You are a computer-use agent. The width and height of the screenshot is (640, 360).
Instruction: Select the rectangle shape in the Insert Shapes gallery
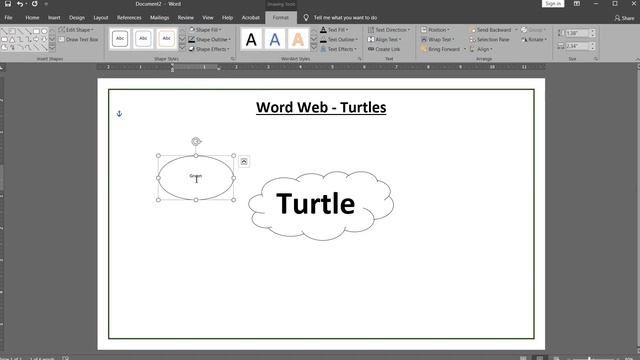click(x=36, y=31)
